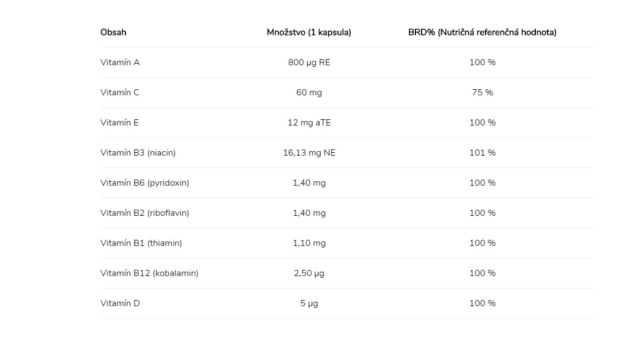The image size is (644, 353).
Task: Select the Vitamín A row label
Action: (120, 62)
